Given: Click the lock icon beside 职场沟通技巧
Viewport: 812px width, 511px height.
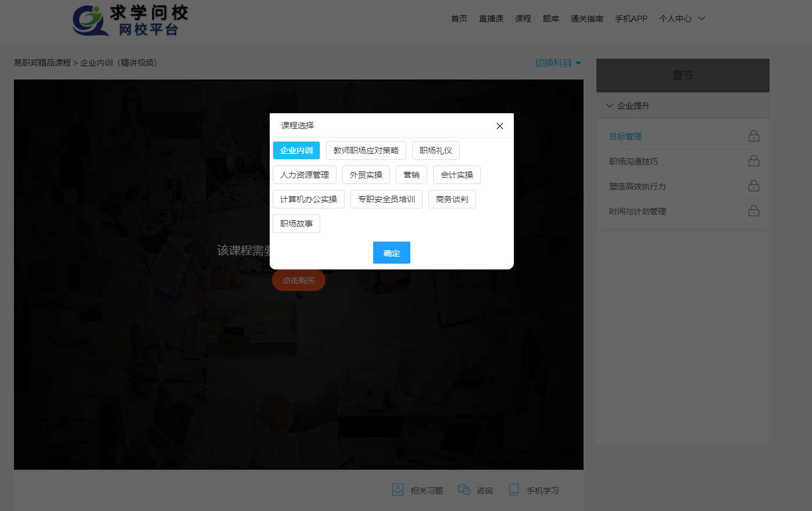Looking at the screenshot, I should point(753,160).
